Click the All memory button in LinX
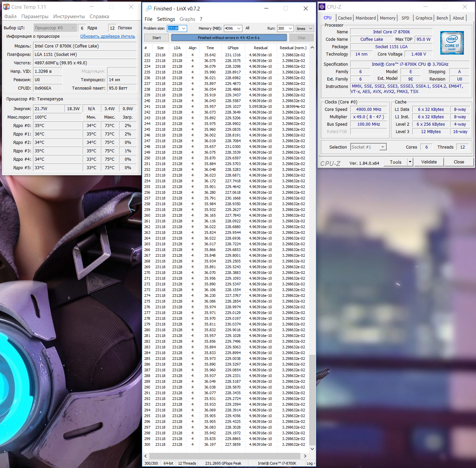The width and height of the screenshot is (476, 468). coord(247,28)
